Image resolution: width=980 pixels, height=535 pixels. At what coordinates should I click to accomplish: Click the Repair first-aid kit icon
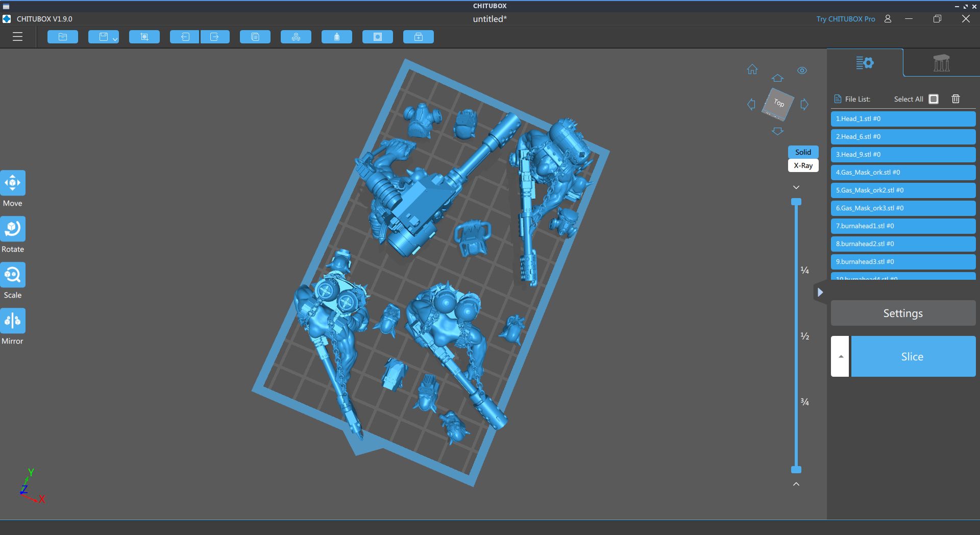click(x=419, y=37)
